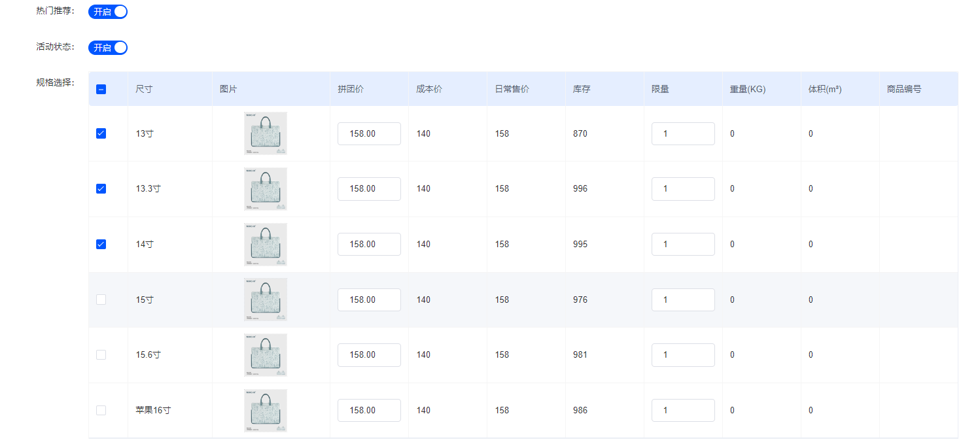
Task: Uncheck the 13寸 row checkbox
Action: coord(101,133)
